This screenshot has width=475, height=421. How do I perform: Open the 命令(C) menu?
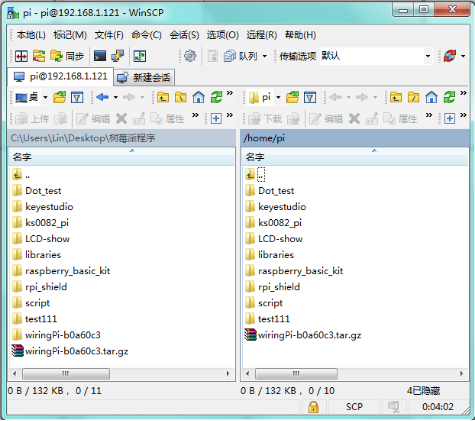pos(146,35)
